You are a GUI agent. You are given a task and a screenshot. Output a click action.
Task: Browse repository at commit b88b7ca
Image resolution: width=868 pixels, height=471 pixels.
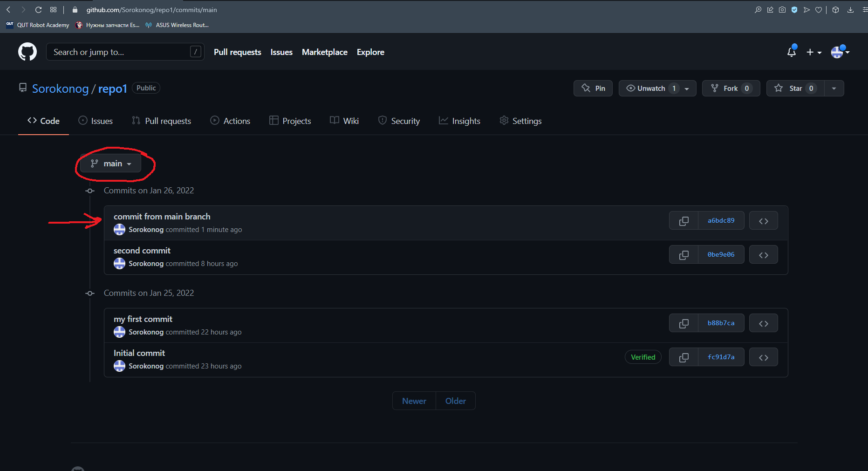coord(763,323)
